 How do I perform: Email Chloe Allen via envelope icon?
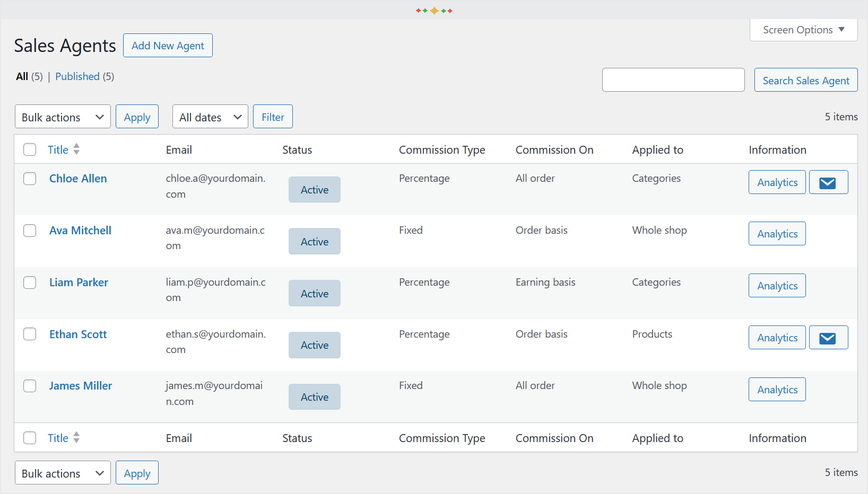pos(828,182)
